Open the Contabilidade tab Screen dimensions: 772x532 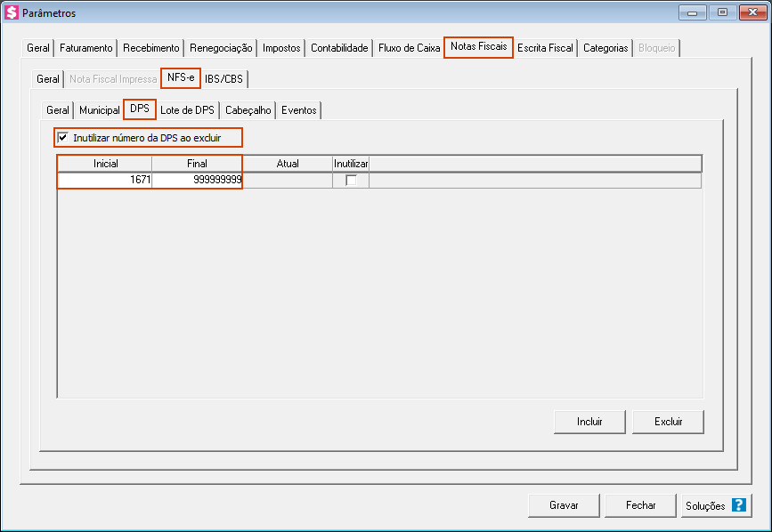pyautogui.click(x=339, y=48)
